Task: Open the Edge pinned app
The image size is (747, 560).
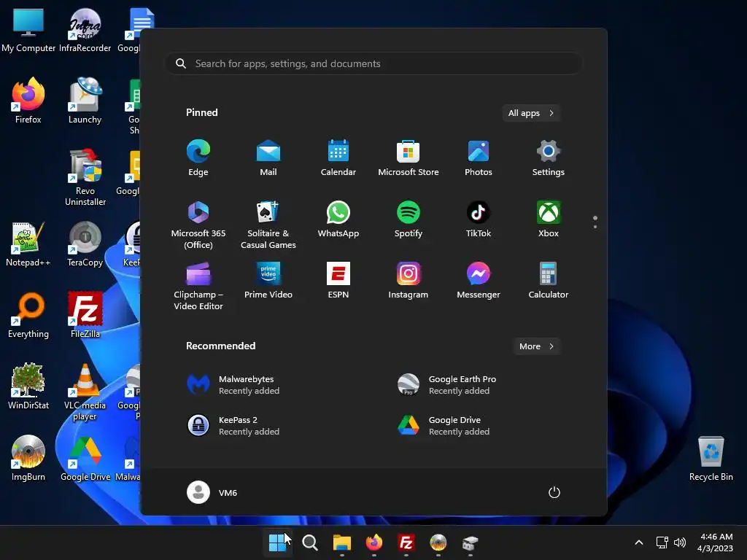Action: (198, 158)
